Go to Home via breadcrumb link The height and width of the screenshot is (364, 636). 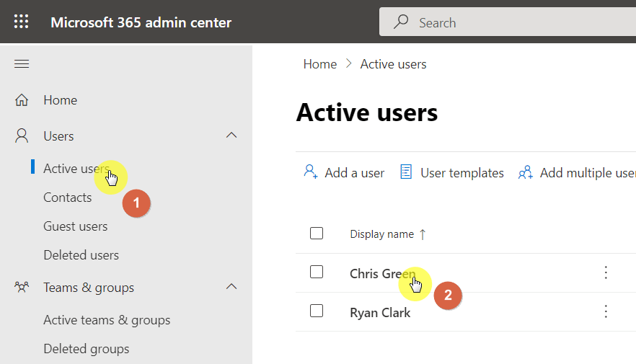click(x=320, y=64)
